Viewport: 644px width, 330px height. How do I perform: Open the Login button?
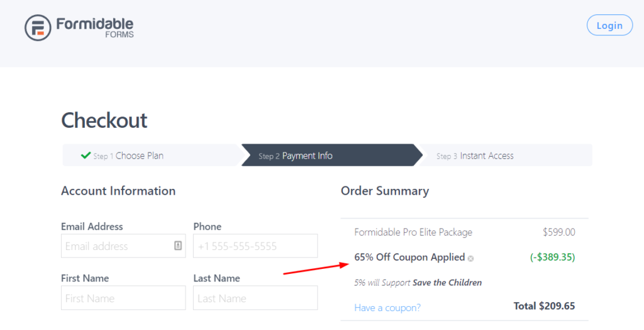pos(609,25)
